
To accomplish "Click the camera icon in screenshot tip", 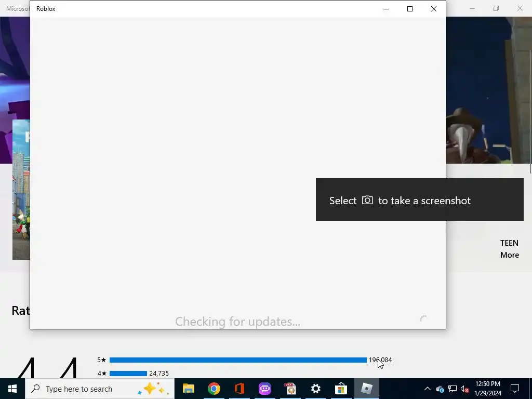I will 367,200.
